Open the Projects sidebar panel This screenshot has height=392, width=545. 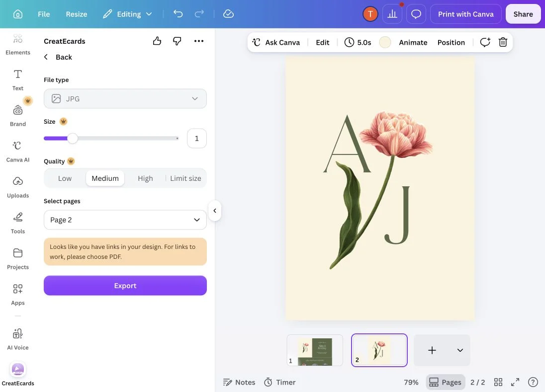pos(18,259)
